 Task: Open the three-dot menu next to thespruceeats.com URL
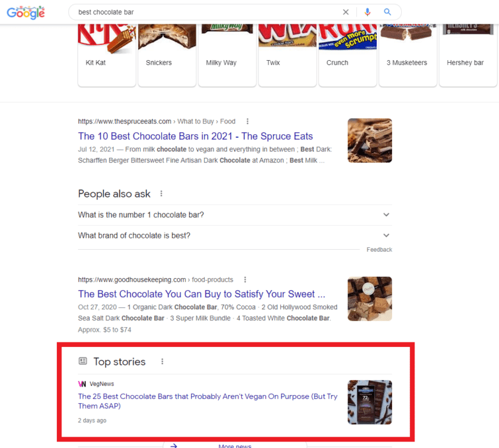click(x=248, y=121)
